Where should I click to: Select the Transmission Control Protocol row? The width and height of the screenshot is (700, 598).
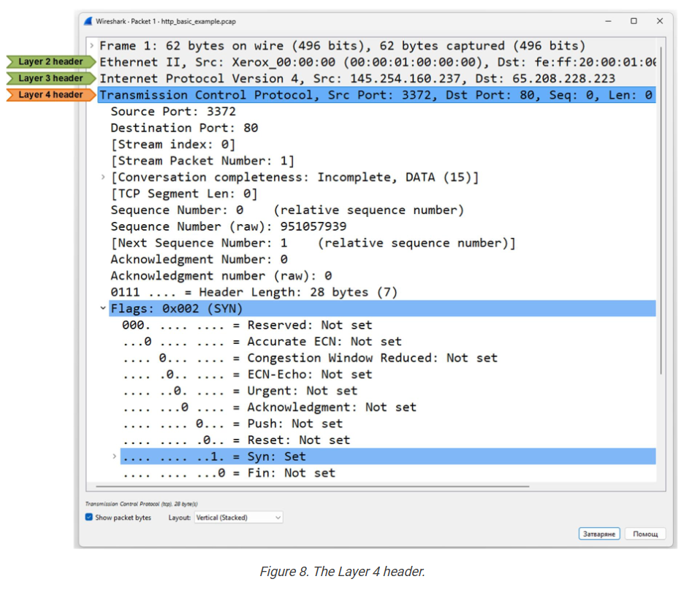(x=365, y=95)
